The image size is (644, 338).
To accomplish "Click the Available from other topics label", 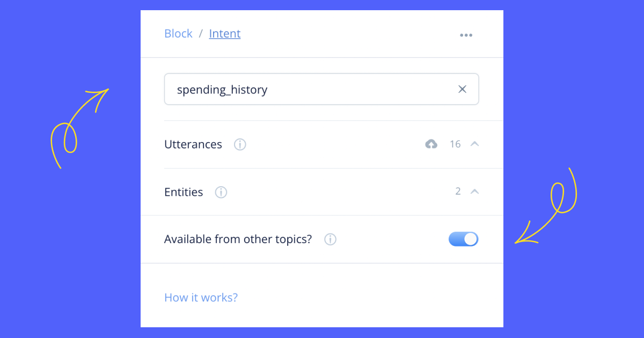I will pos(238,239).
